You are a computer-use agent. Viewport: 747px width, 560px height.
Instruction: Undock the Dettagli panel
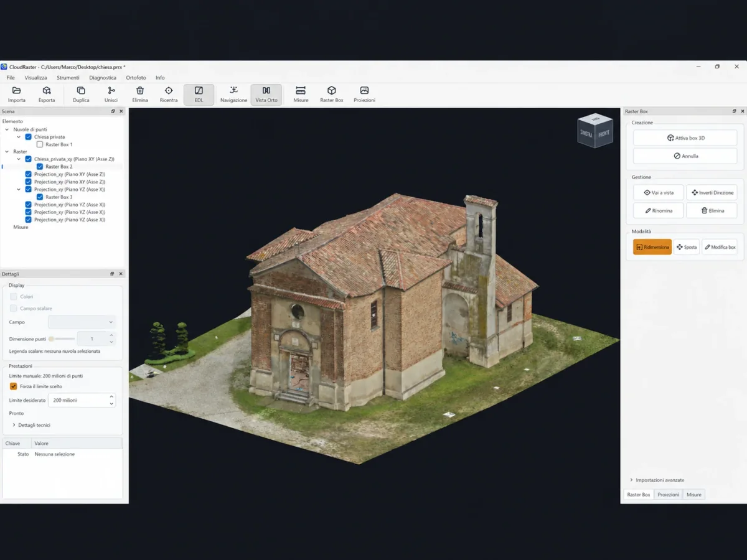coord(113,274)
